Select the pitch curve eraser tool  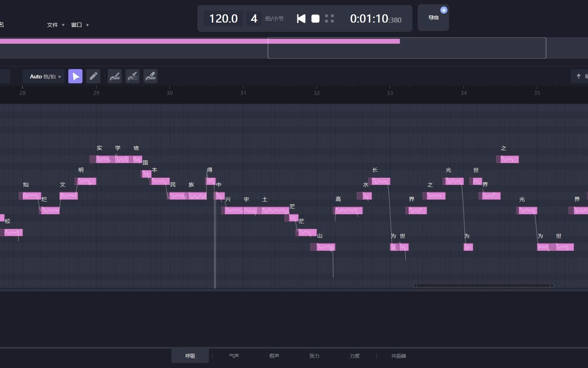151,76
